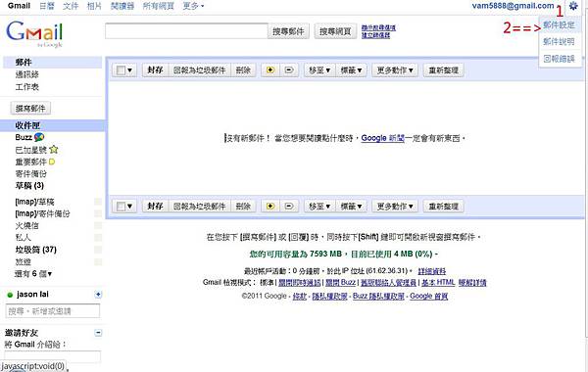Open the 草稿 (3) drafts folder
This screenshot has width=588, height=372.
pos(29,185)
